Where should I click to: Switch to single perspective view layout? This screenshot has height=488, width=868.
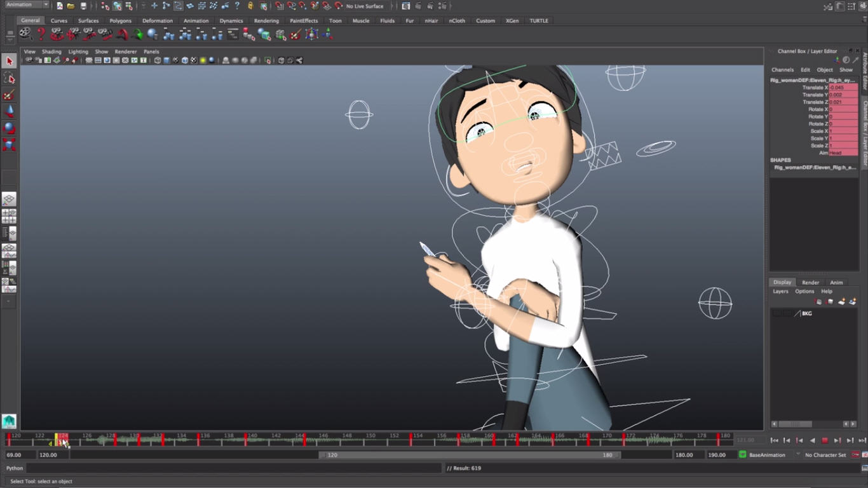coord(9,200)
